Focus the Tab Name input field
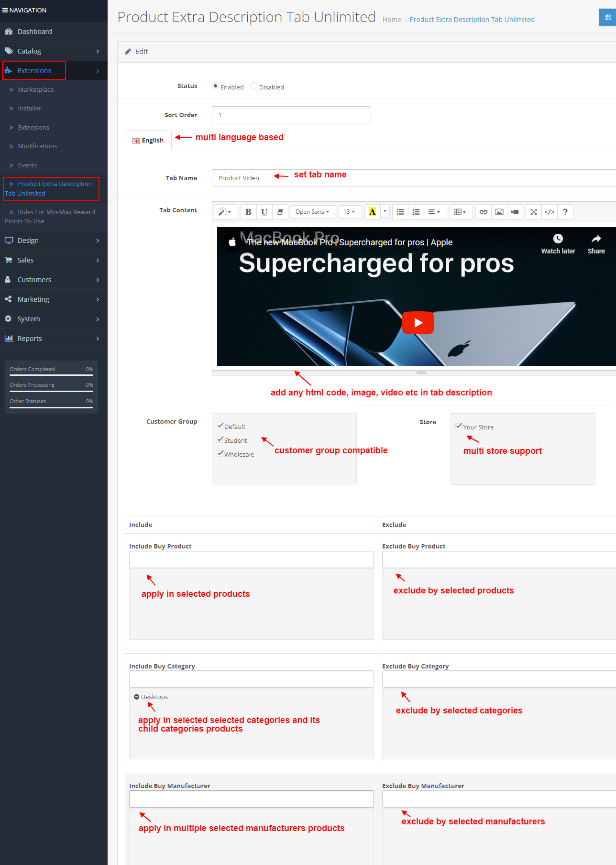 (414, 178)
